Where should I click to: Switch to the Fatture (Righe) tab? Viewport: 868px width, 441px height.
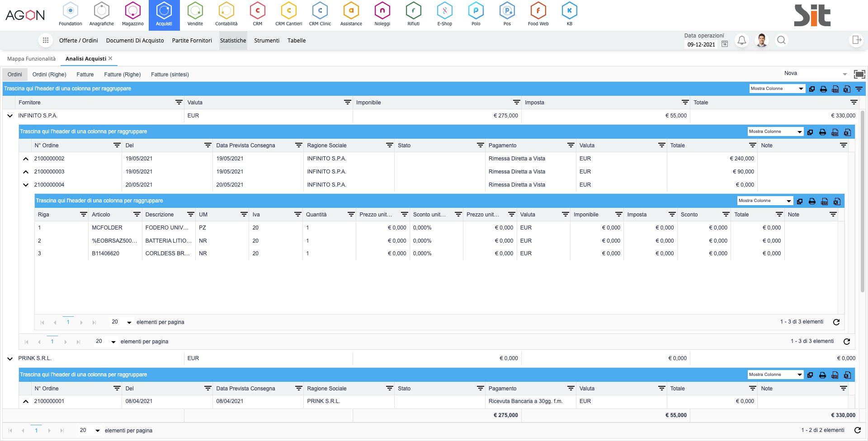coord(122,75)
